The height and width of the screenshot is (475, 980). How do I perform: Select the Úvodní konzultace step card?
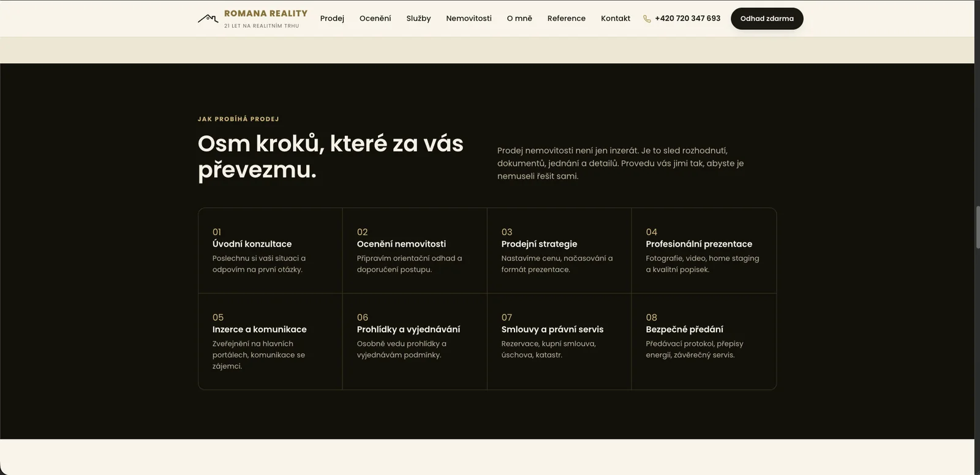click(x=270, y=250)
